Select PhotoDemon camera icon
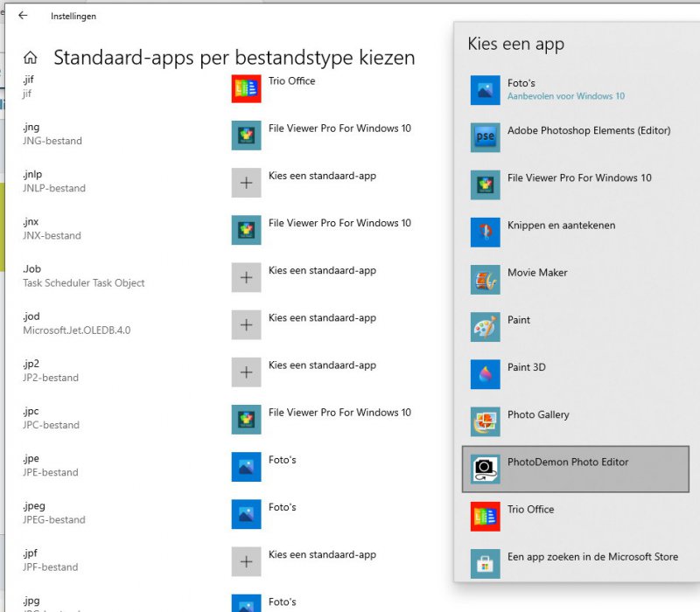Viewport: 700px width, 612px height. point(486,469)
